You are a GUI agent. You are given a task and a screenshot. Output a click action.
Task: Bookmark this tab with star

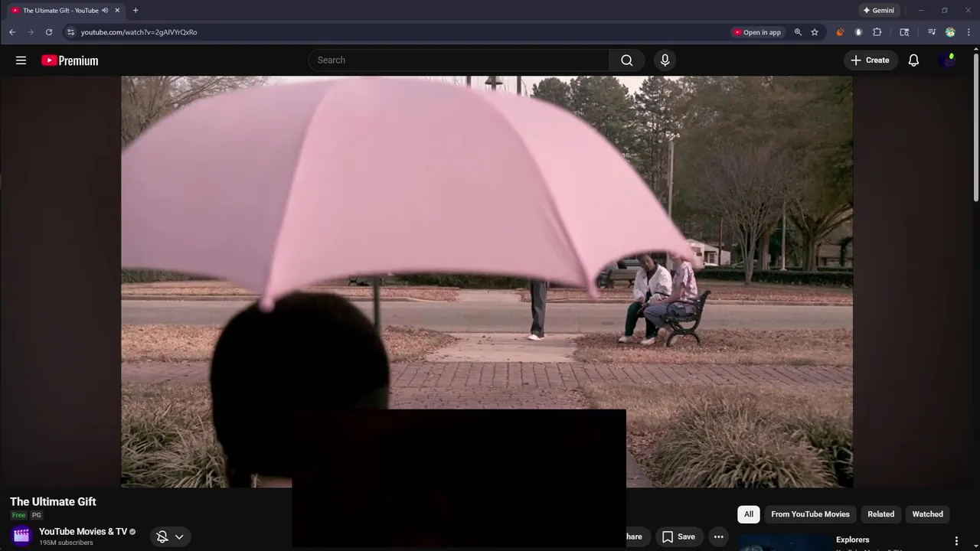[x=815, y=32]
